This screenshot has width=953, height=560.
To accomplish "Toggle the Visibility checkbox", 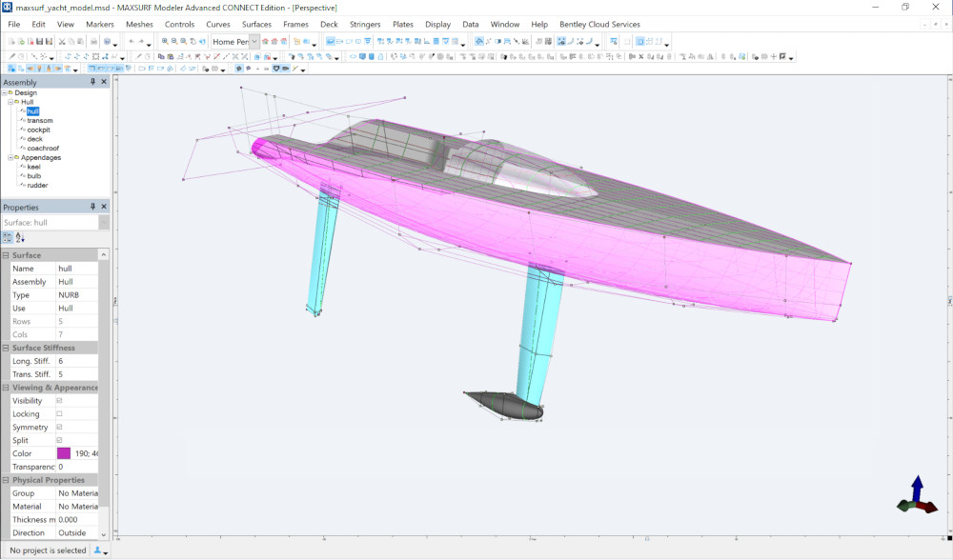I will (x=60, y=401).
